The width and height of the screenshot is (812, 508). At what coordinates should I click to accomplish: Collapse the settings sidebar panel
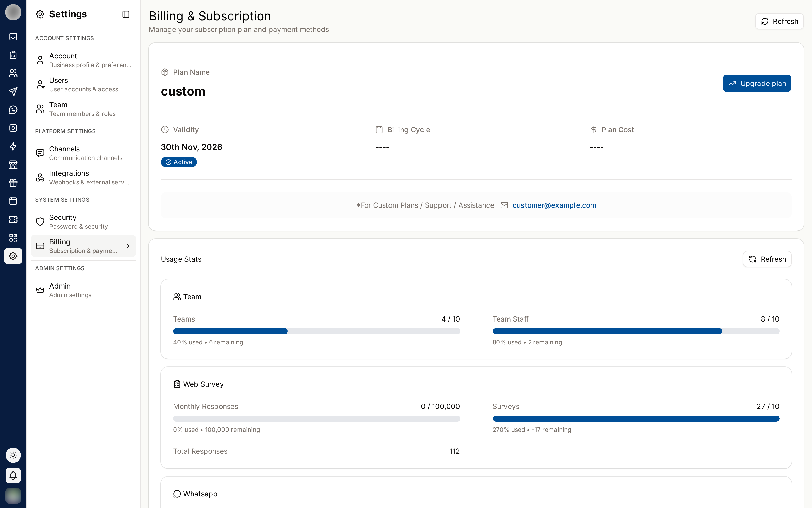pos(126,14)
